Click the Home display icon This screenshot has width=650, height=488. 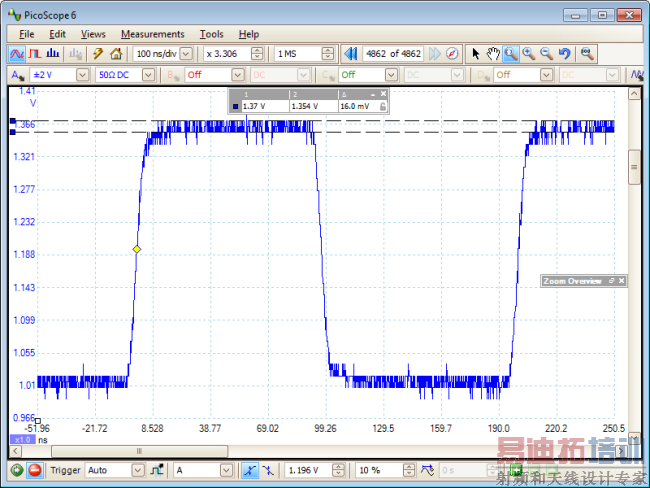116,53
